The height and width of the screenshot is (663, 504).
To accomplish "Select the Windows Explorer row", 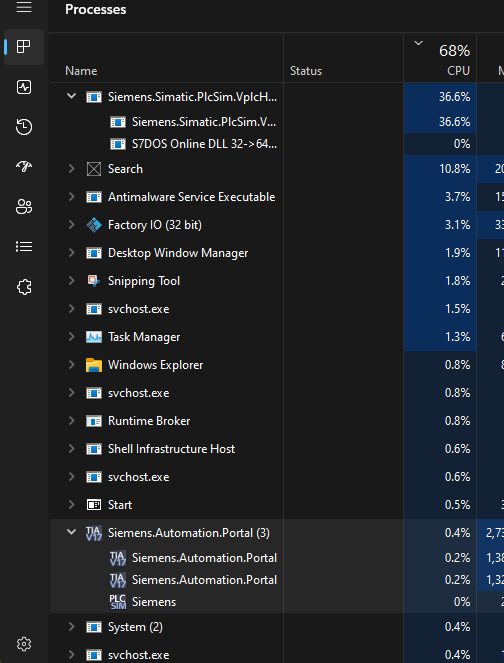I will 277,365.
